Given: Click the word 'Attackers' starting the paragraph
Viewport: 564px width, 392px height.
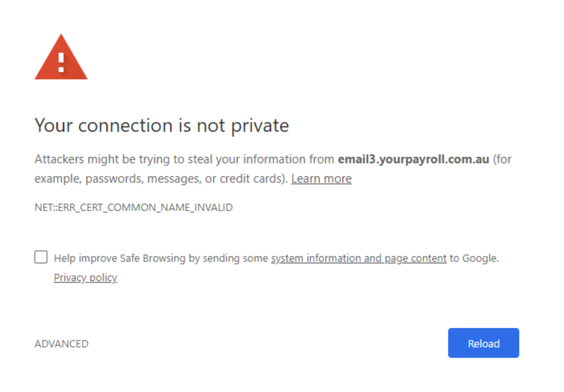Looking at the screenshot, I should tap(59, 159).
